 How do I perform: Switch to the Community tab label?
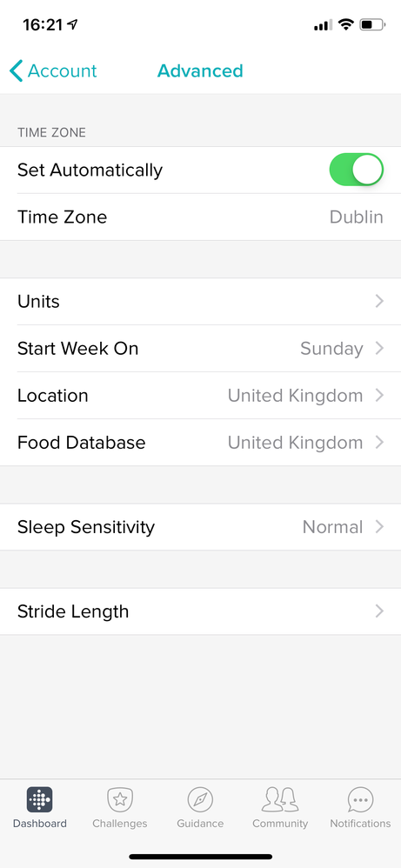(x=280, y=823)
